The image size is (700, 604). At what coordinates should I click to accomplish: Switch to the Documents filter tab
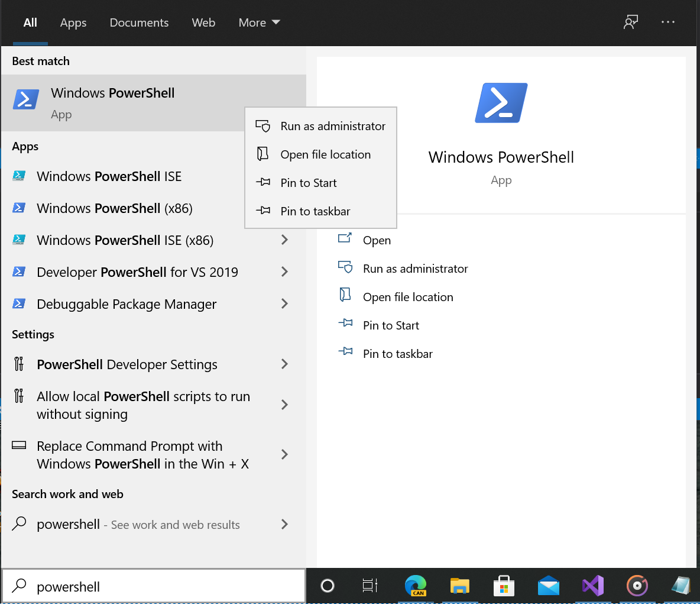pyautogui.click(x=139, y=22)
